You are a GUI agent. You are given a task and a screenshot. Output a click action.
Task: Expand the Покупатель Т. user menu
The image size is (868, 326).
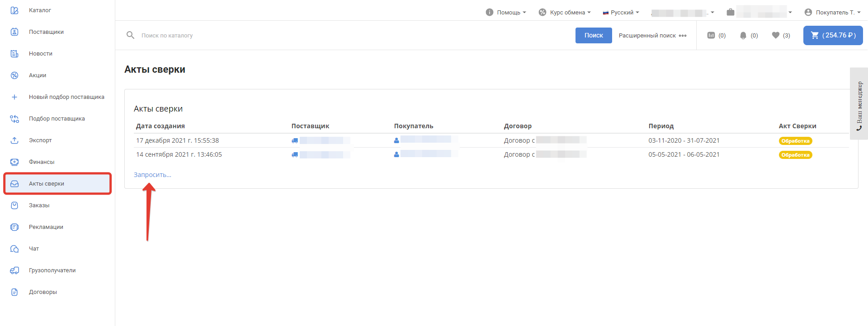click(832, 12)
